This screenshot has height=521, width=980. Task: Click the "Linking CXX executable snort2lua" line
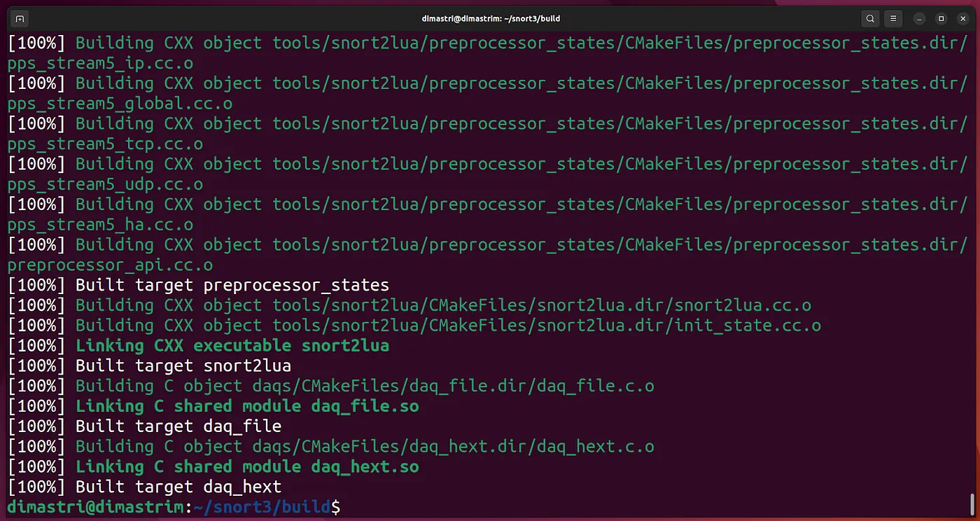tap(232, 345)
